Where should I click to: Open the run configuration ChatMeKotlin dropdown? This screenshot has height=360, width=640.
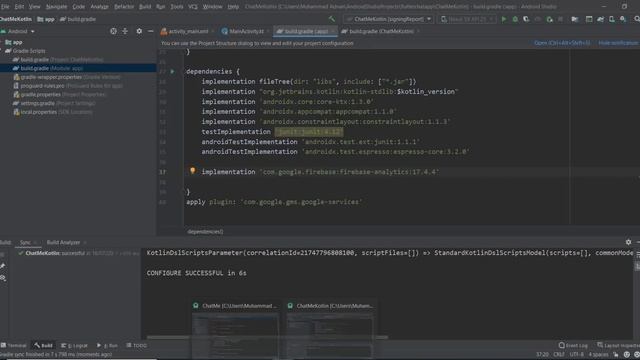point(389,19)
